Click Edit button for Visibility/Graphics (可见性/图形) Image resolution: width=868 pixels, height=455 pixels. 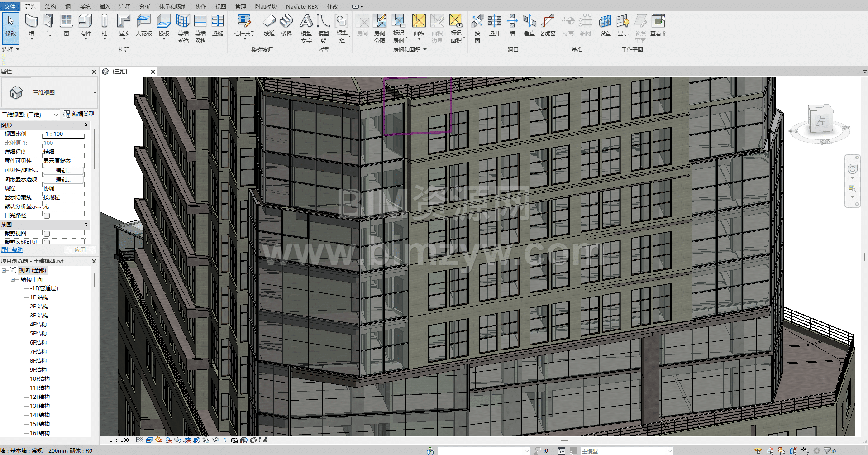pyautogui.click(x=63, y=170)
